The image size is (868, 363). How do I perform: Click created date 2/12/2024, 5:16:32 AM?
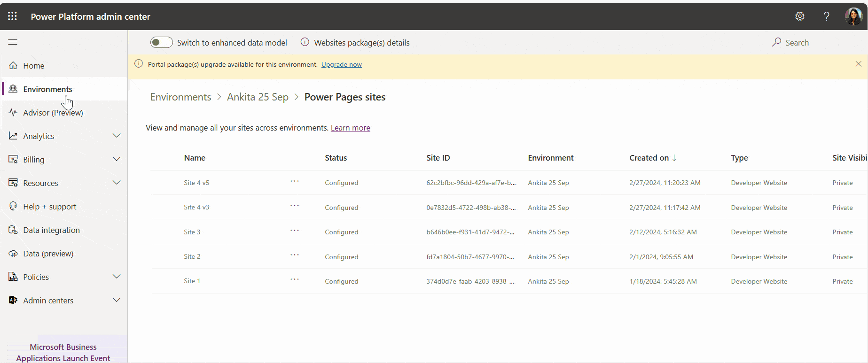663,232
